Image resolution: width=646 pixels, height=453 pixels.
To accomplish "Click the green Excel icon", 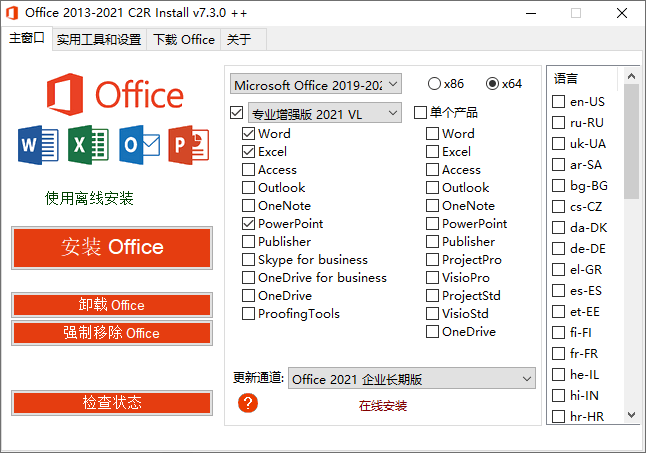I will (88, 146).
